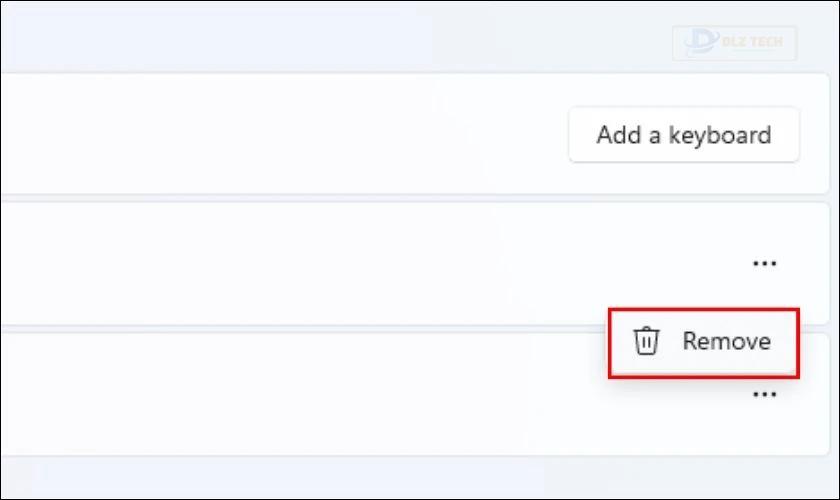Click the word keyboard in the Add button

[x=720, y=135]
